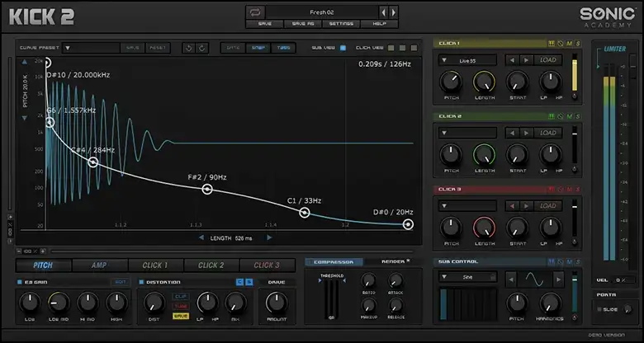Viewport: 644px width, 343px height.
Task: Load the previous Click 2 sample
Action: (512, 133)
